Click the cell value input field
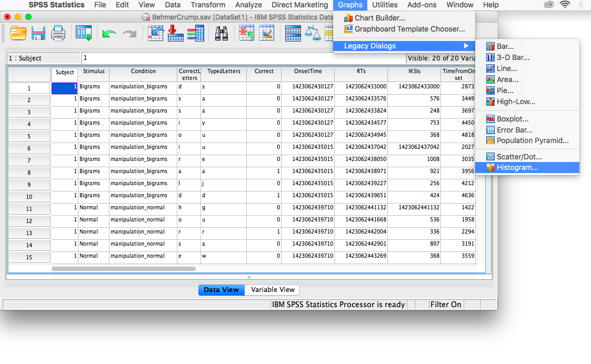This screenshot has width=591, height=364. 244,58
